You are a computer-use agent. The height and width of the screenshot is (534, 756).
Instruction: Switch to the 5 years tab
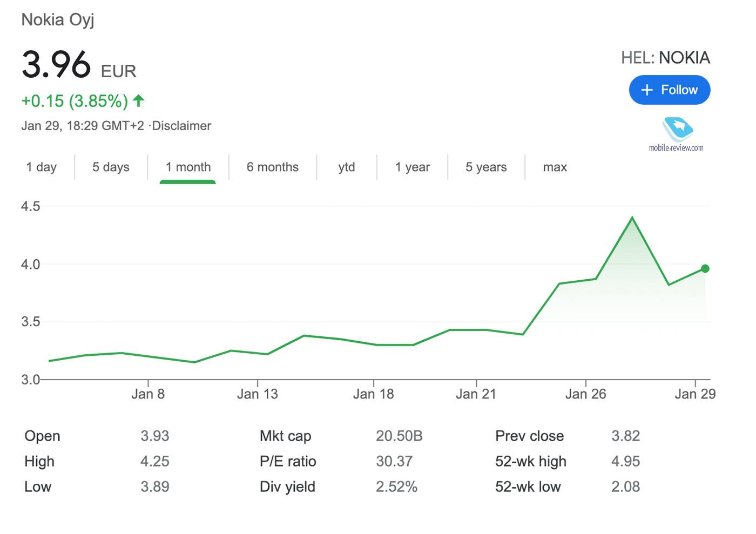pyautogui.click(x=486, y=167)
